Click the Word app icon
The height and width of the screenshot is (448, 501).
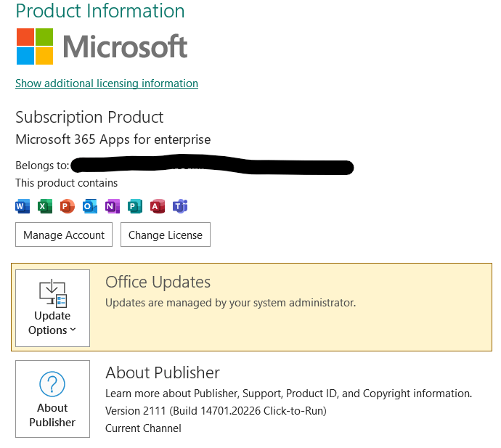pyautogui.click(x=23, y=206)
